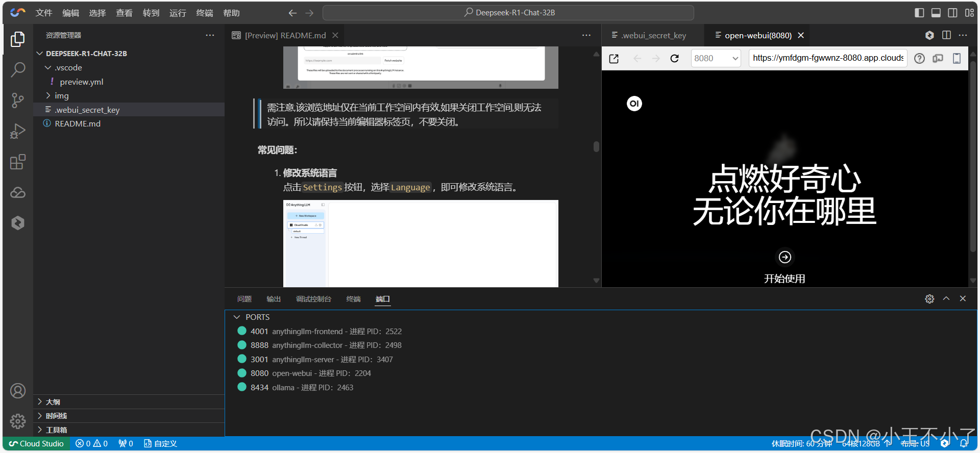Screen dimensions: 980x453
Task: Open the Source Control view
Action: pyautogui.click(x=18, y=100)
